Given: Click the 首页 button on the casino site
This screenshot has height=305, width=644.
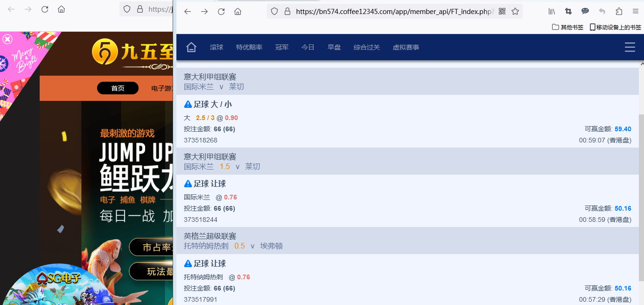Looking at the screenshot, I should point(118,88).
